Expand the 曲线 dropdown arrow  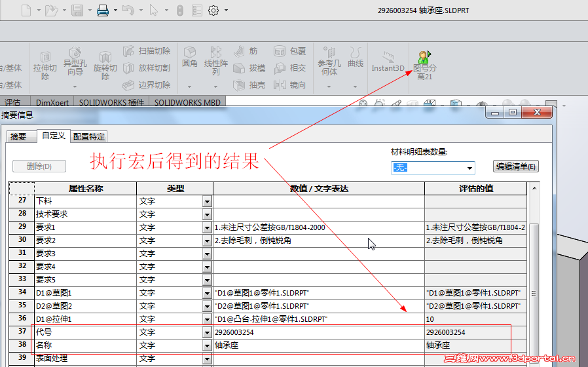(x=355, y=87)
